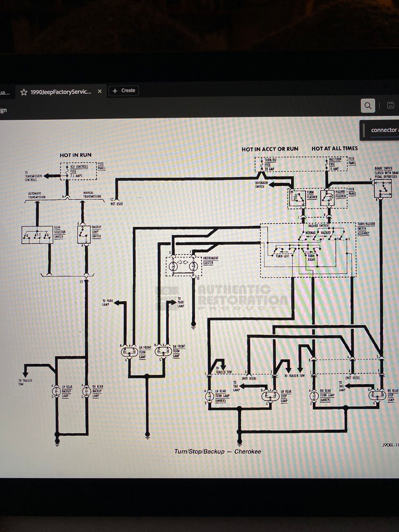Click the LH Front Turn Lamp symbol
Image resolution: width=399 pixels, height=532 pixels.
(x=129, y=352)
